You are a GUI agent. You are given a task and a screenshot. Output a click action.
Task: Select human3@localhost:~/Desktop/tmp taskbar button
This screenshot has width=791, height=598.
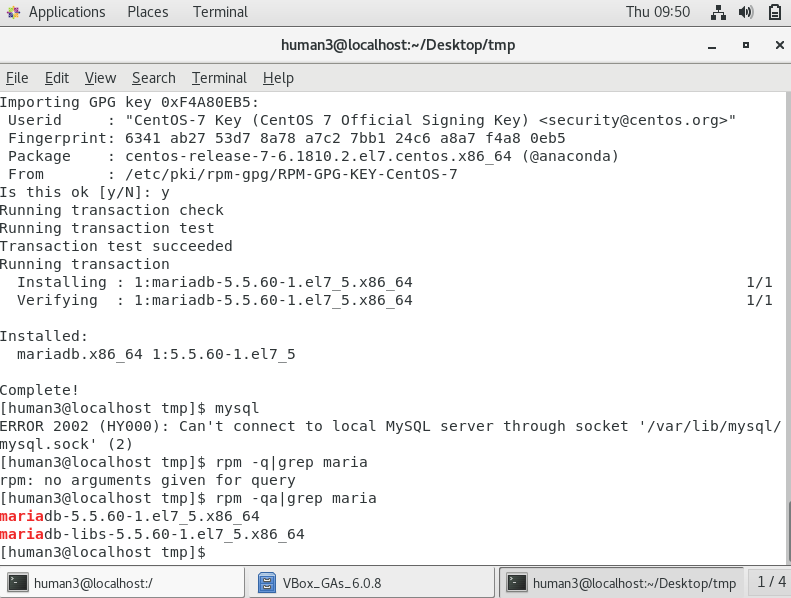[621, 583]
